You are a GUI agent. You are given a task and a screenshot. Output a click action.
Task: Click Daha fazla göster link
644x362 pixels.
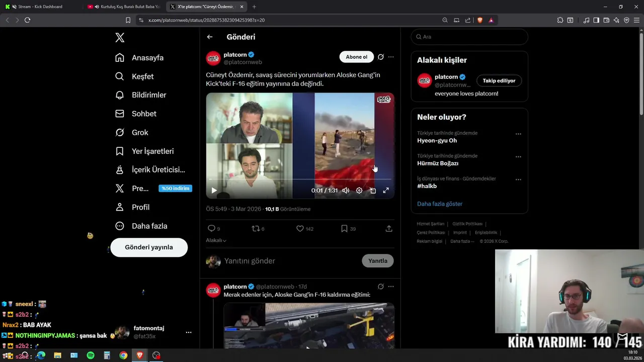(440, 204)
